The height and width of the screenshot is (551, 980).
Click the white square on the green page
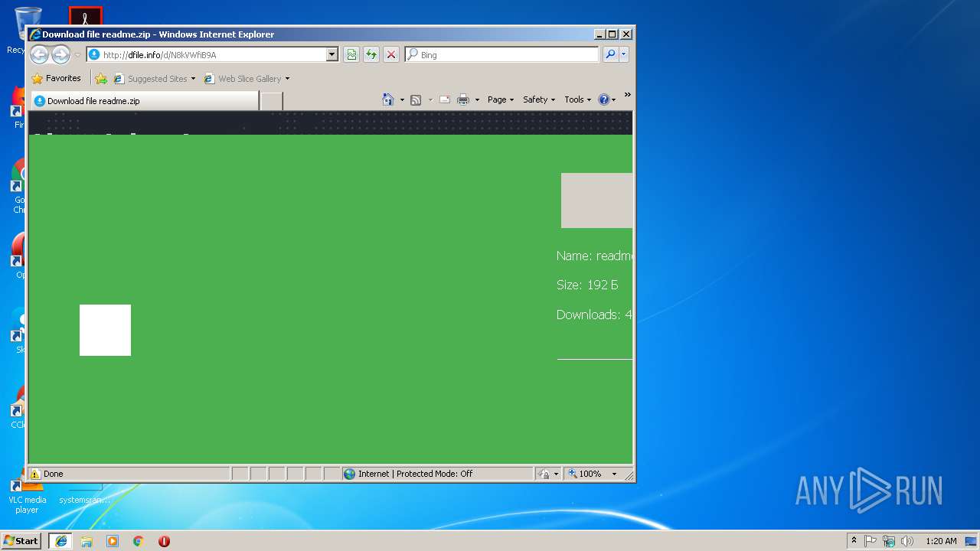[x=105, y=330]
